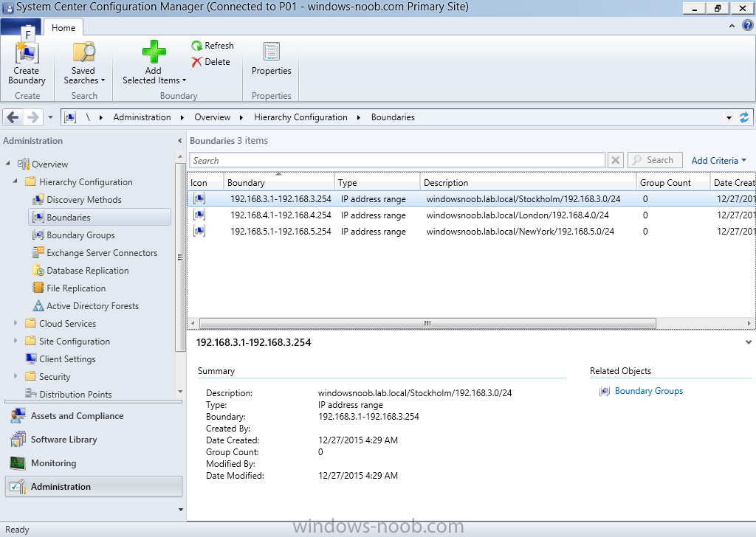
Task: Click Administration in the breadcrumb path
Action: point(142,117)
